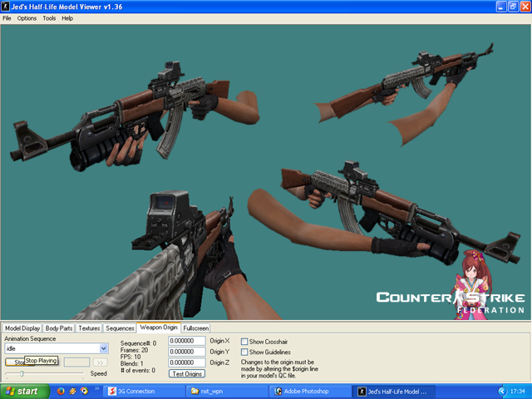Open the Tools menu
532x399 pixels.
pos(49,18)
